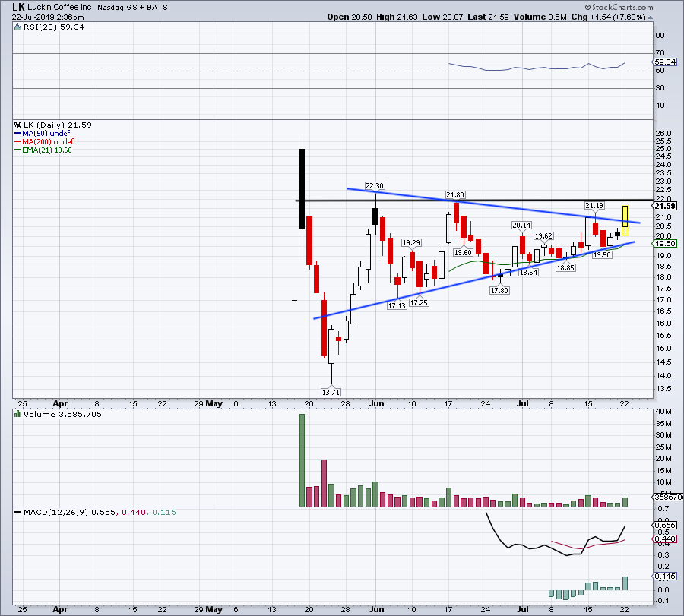Click the 22-Jul-2019 2:36pm timestamp

click(x=48, y=17)
